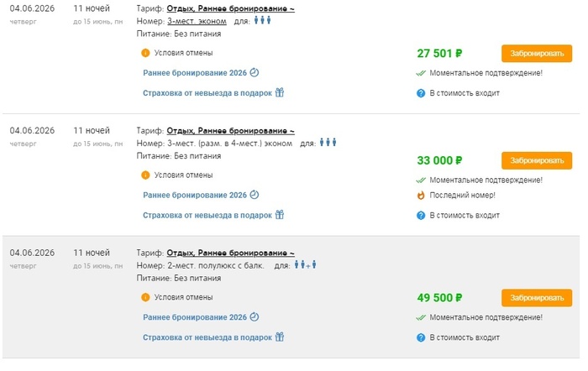588x371 pixels.
Task: Expand tariff link for the 2-мест. полулюкс offer
Action: (x=230, y=253)
